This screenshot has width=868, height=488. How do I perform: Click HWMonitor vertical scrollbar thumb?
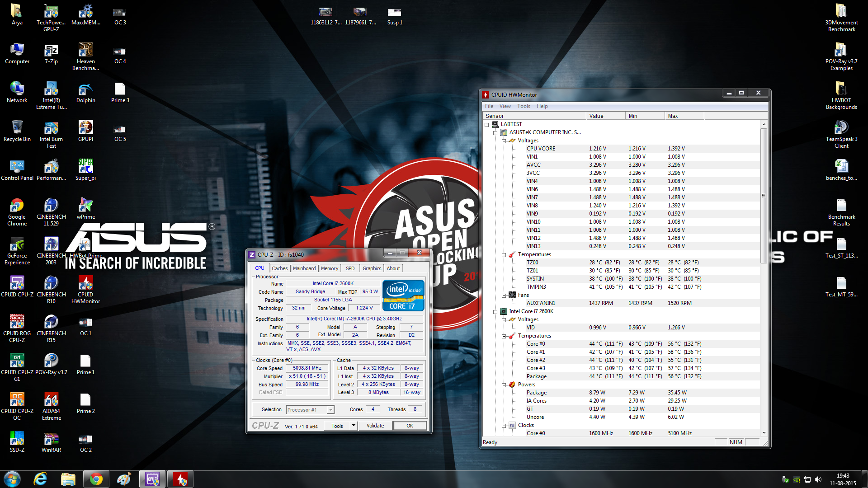coord(764,196)
